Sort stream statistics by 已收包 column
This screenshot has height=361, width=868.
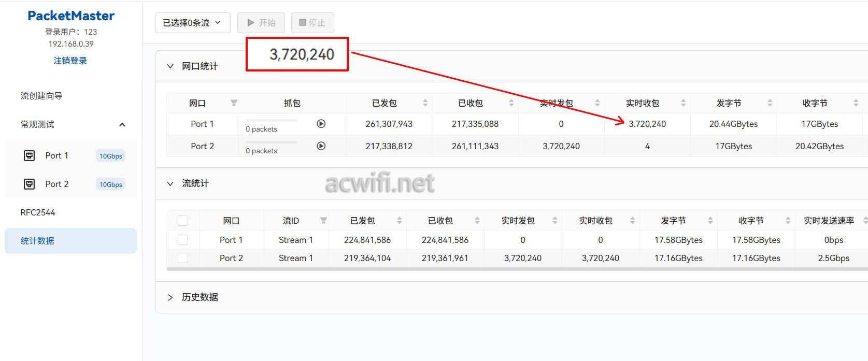pyautogui.click(x=477, y=221)
